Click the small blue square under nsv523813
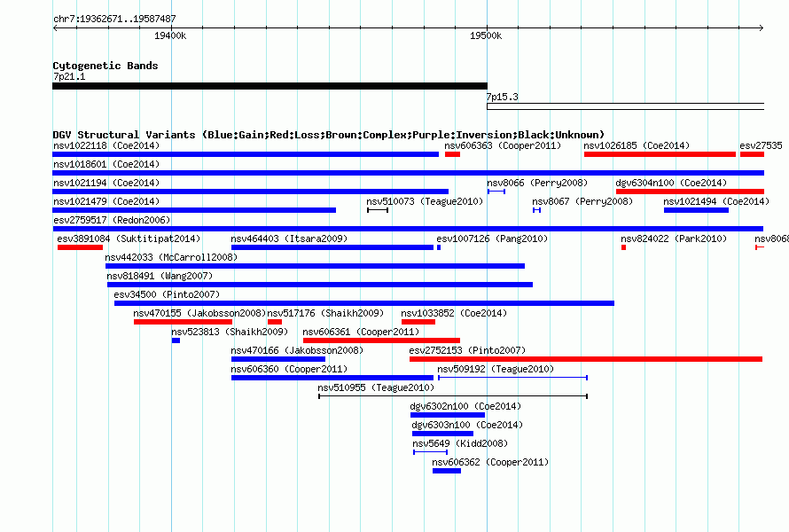The width and height of the screenshot is (789, 532). pyautogui.click(x=176, y=340)
